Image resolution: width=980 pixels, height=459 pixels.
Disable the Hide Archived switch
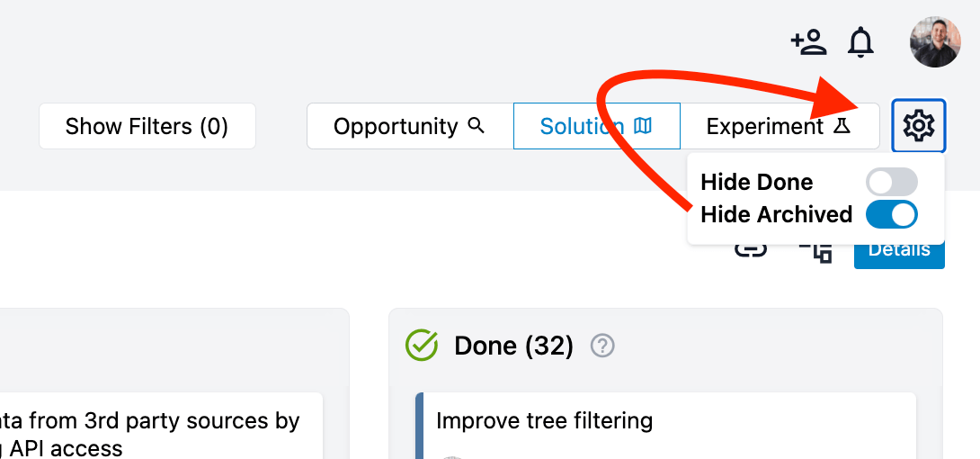point(891,214)
